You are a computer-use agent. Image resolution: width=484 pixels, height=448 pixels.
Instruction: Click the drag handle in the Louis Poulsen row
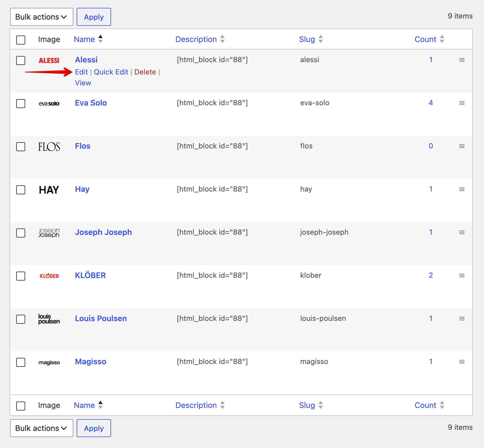tap(462, 319)
